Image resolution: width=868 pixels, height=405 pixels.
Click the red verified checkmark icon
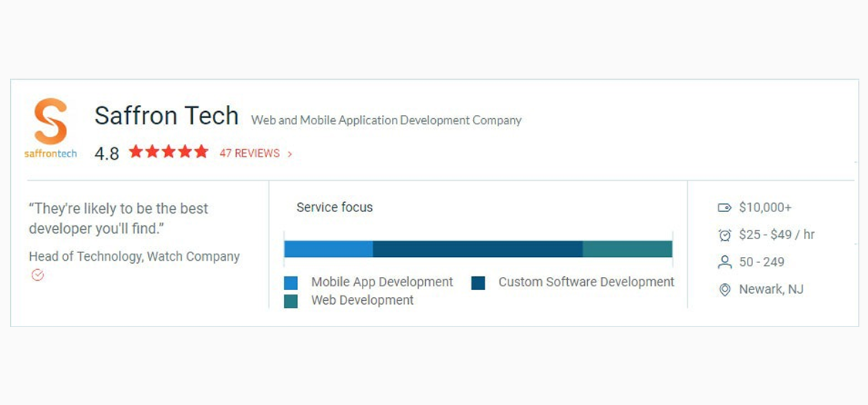point(38,275)
